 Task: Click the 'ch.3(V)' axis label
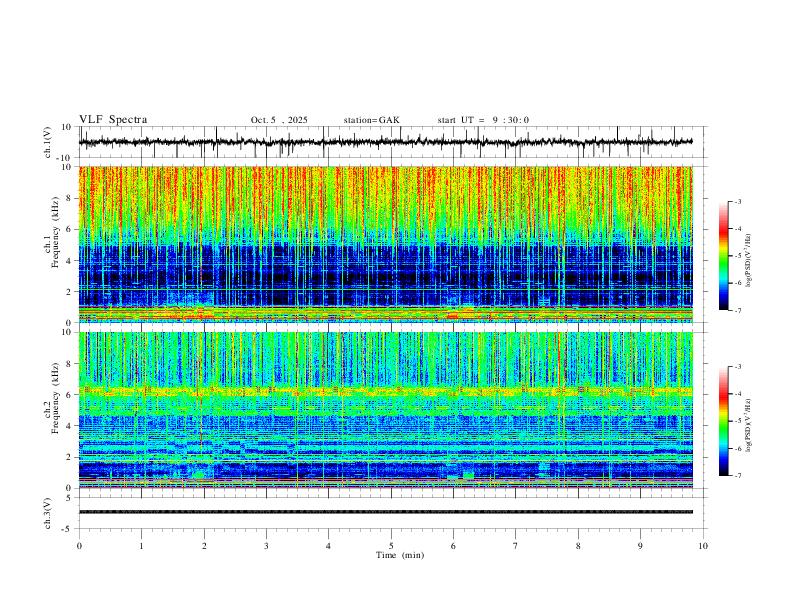[x=49, y=513]
